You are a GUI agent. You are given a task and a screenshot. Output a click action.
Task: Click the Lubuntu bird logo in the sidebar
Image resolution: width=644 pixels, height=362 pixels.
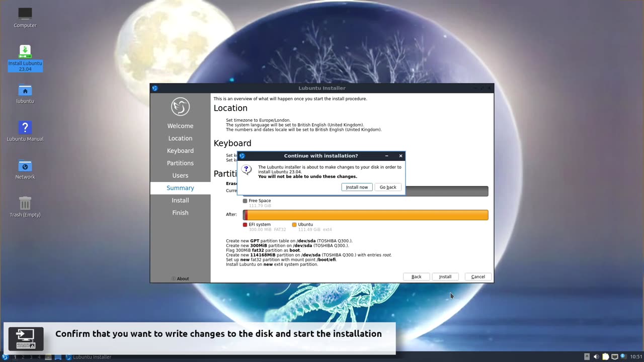(x=180, y=107)
